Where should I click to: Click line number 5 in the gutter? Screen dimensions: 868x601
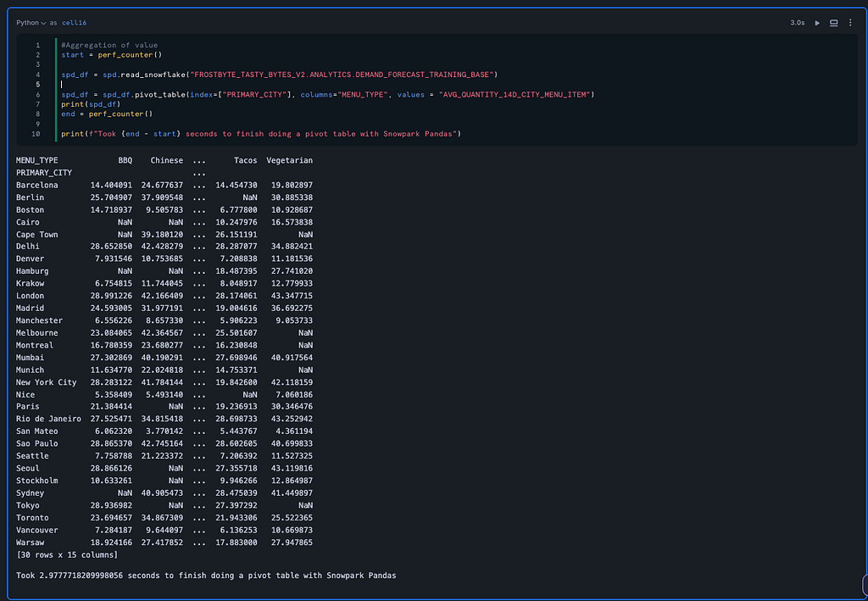pyautogui.click(x=37, y=85)
